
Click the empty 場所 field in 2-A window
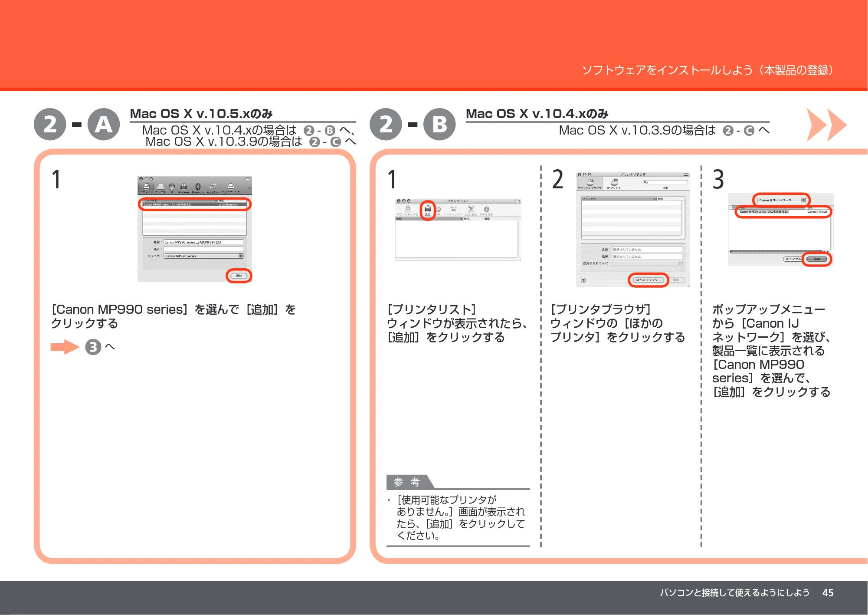[203, 249]
